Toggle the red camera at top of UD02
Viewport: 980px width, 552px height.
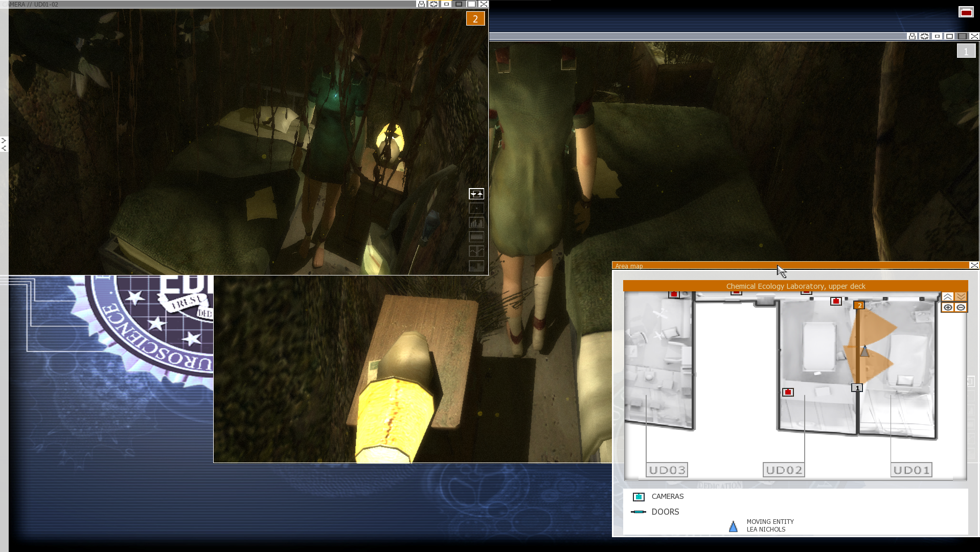point(836,301)
